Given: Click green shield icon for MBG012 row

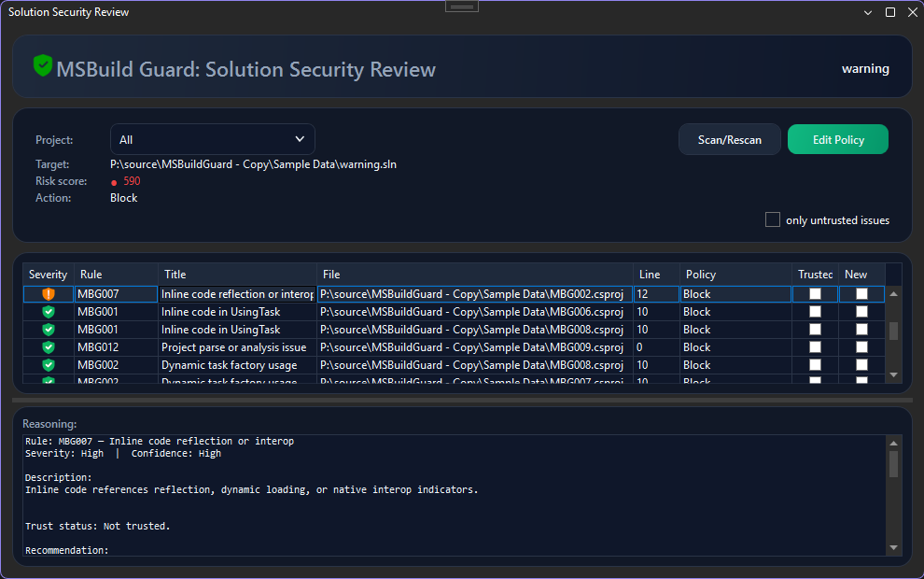Looking at the screenshot, I should tap(49, 346).
